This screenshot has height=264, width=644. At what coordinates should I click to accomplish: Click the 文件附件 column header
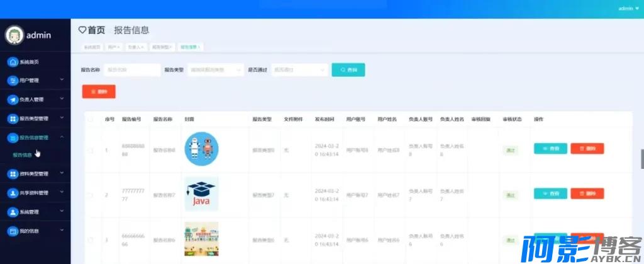tap(293, 120)
